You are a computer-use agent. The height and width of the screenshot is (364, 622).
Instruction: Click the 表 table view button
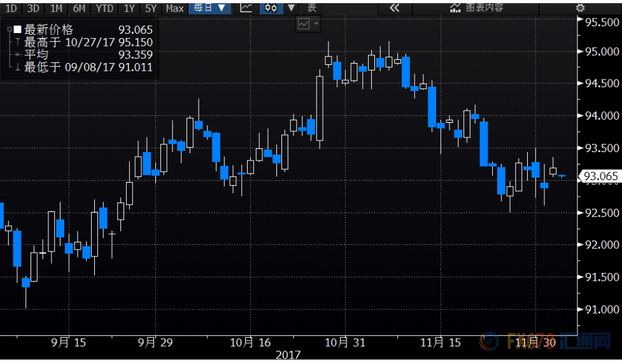311,8
